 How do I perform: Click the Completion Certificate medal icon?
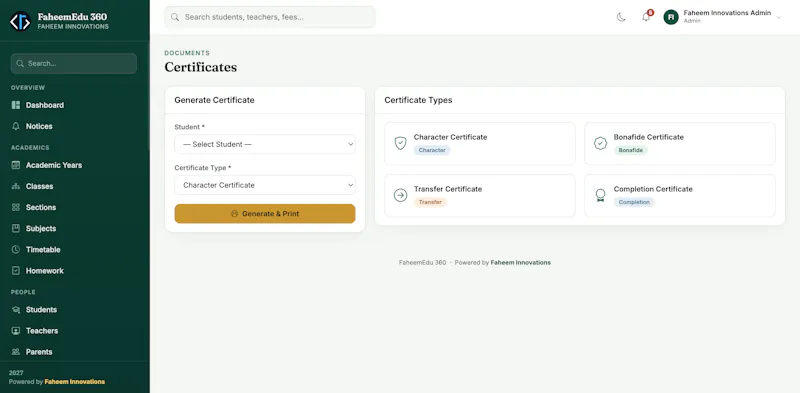pyautogui.click(x=601, y=195)
